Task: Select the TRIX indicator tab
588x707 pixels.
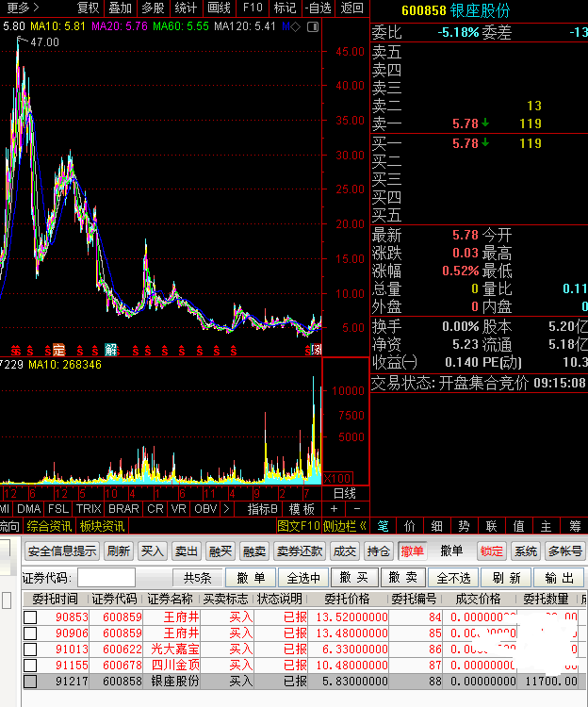Action: pos(89,509)
